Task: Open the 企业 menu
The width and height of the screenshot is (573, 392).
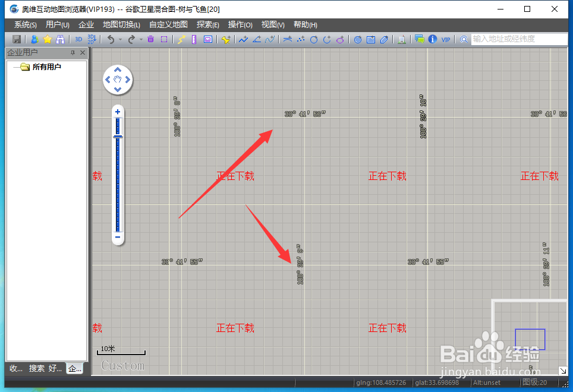Action: (86, 25)
